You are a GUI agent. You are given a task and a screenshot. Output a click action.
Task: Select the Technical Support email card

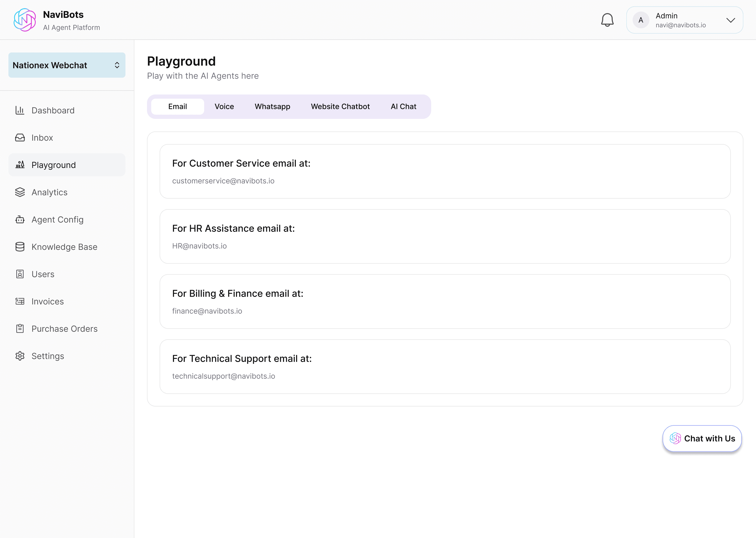click(x=445, y=366)
